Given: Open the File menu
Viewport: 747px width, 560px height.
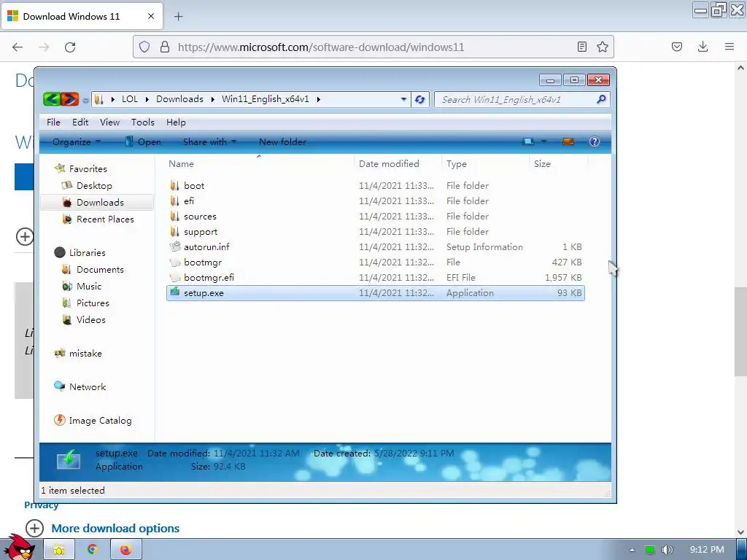Looking at the screenshot, I should [53, 122].
